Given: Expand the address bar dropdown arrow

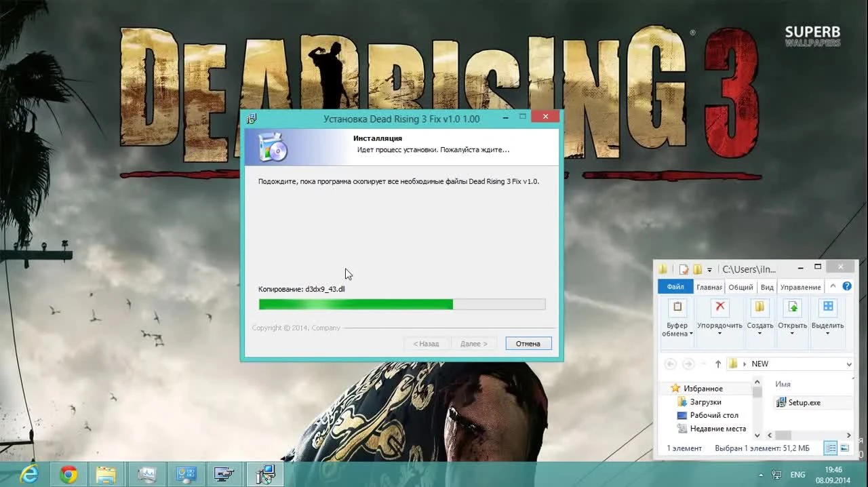Looking at the screenshot, I should (848, 364).
